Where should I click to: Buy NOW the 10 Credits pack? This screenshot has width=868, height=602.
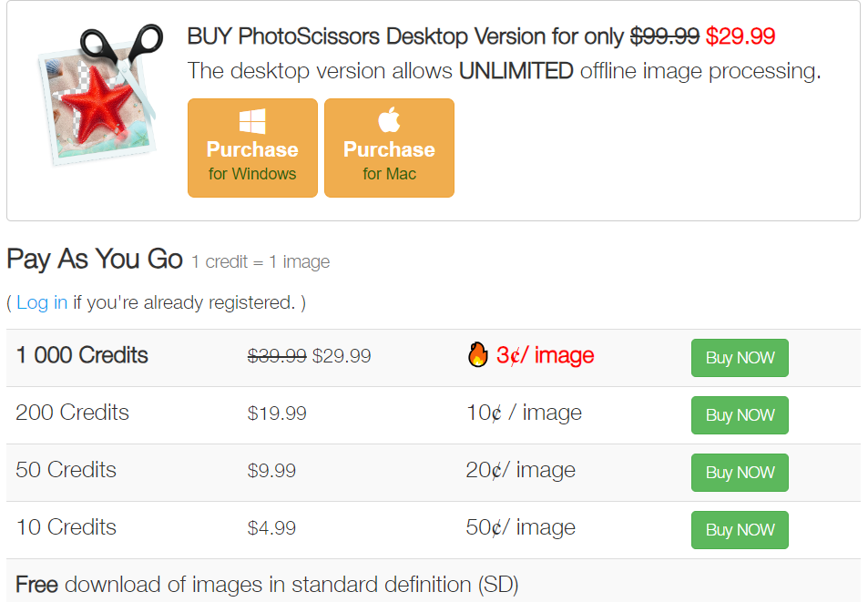740,530
